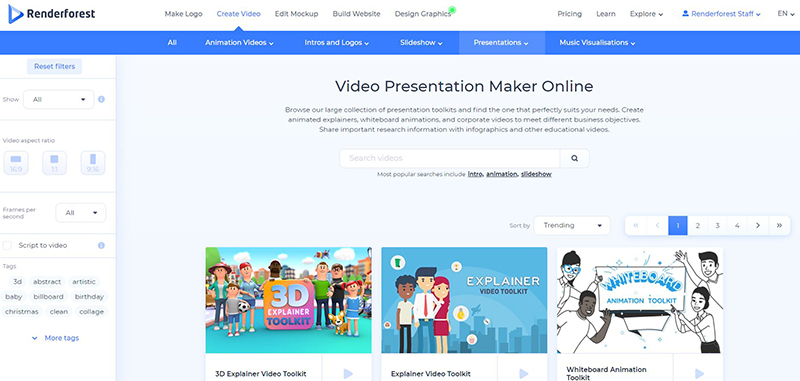Click into the Search videos field
The width and height of the screenshot is (800, 381).
[x=449, y=158]
